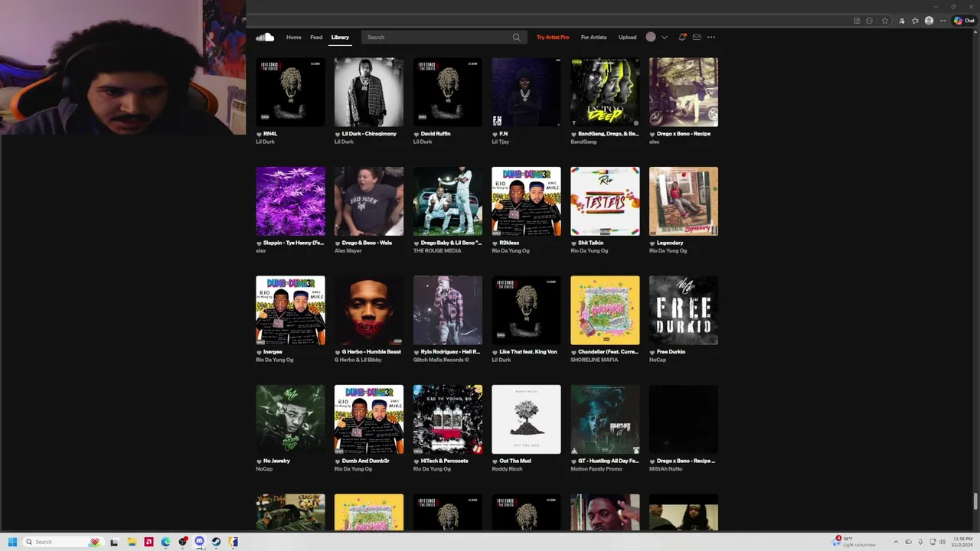The height and width of the screenshot is (551, 980).
Task: Open the For Artists menu item
Action: click(593, 37)
